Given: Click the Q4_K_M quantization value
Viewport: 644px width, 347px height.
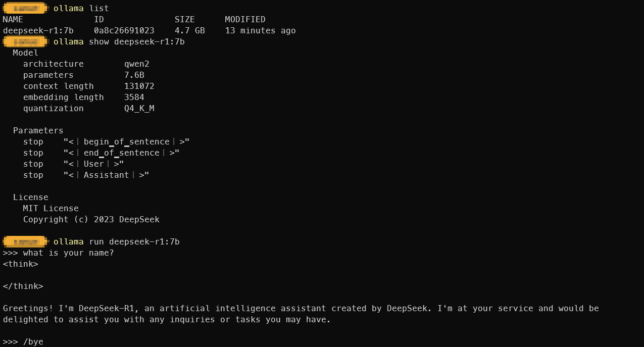Looking at the screenshot, I should point(139,108).
